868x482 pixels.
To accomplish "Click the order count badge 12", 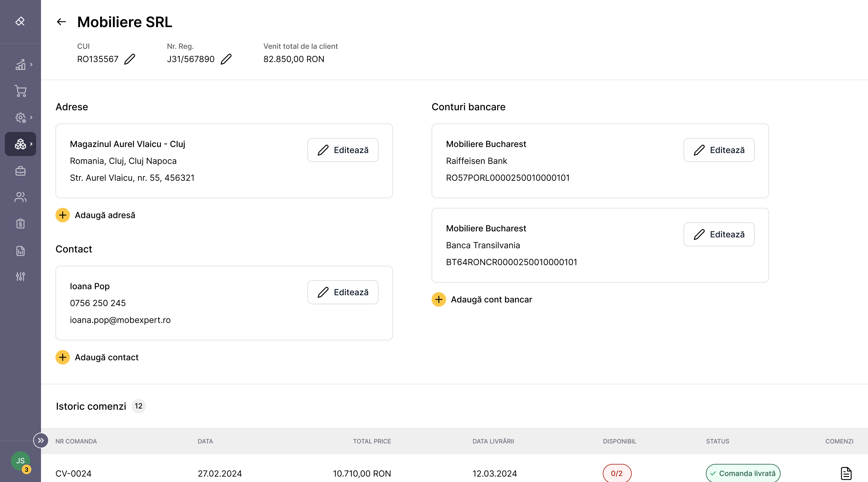I will coord(139,406).
